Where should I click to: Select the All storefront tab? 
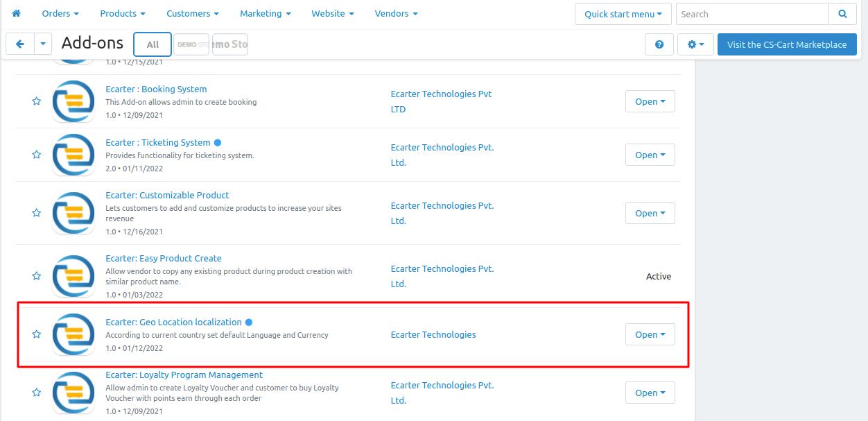(153, 44)
